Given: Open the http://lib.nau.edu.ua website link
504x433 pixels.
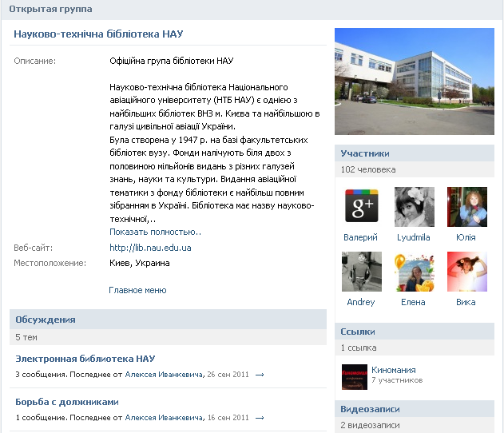Looking at the screenshot, I should coord(150,248).
